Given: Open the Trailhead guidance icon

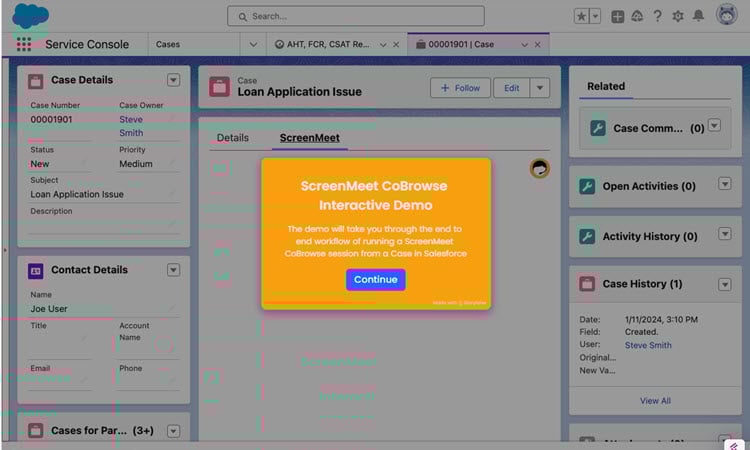Looking at the screenshot, I should click(x=637, y=16).
